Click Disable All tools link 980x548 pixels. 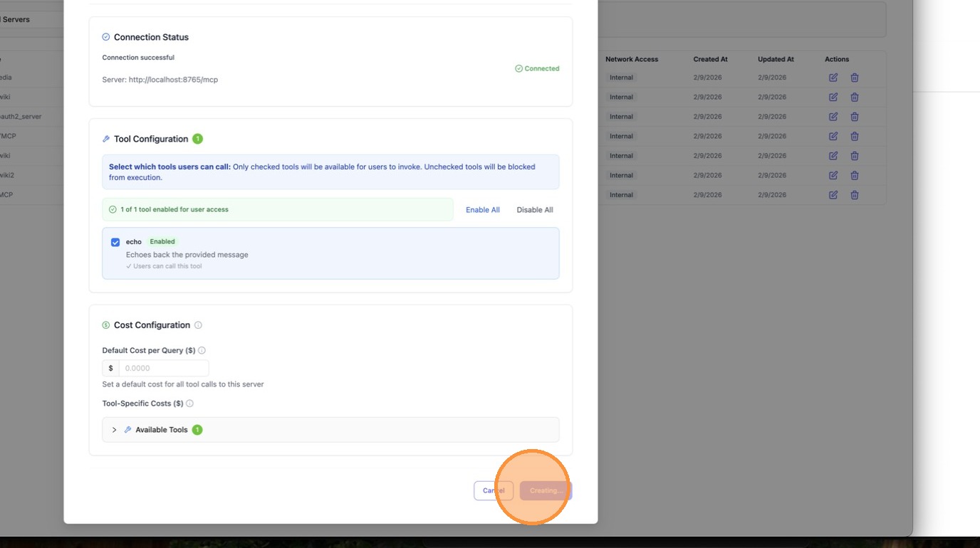(x=535, y=210)
